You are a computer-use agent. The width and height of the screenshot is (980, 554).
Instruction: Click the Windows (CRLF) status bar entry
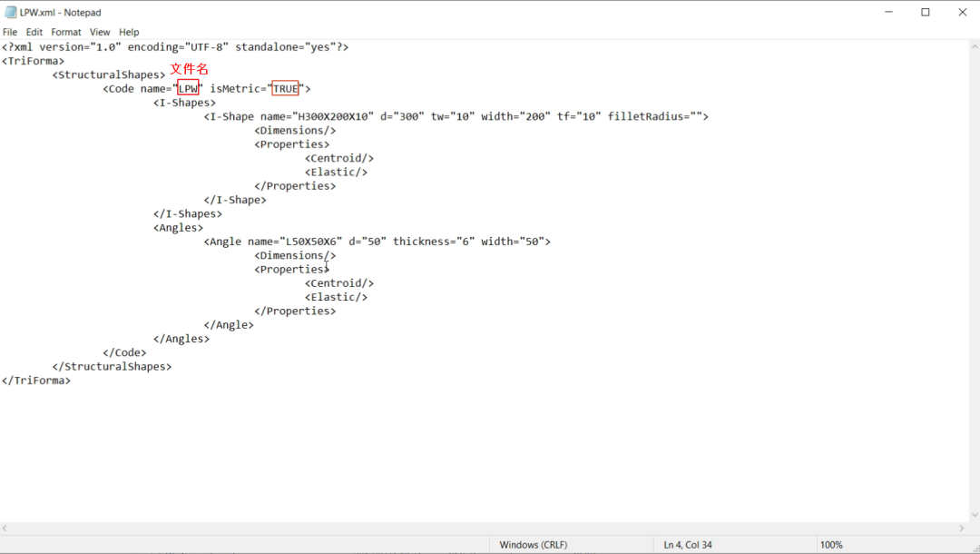(x=534, y=545)
